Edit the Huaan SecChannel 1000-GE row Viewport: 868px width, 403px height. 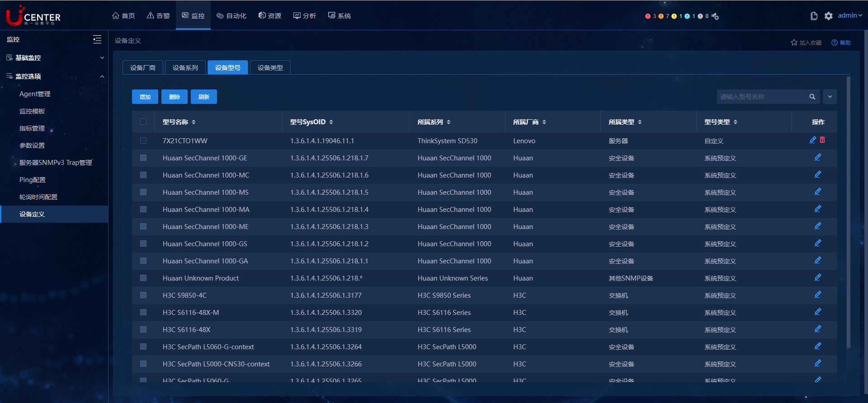818,157
